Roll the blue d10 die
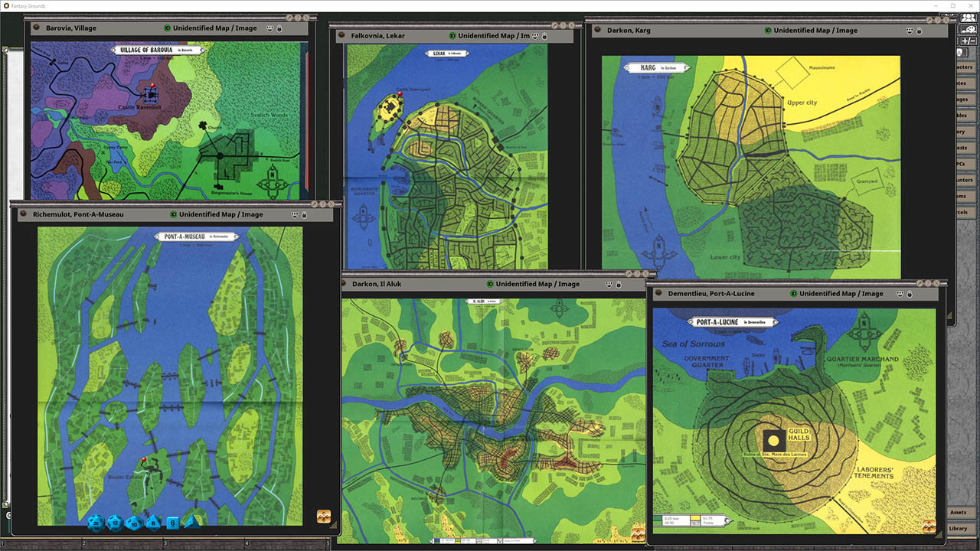Viewport: 980px width, 551px height. tap(136, 524)
